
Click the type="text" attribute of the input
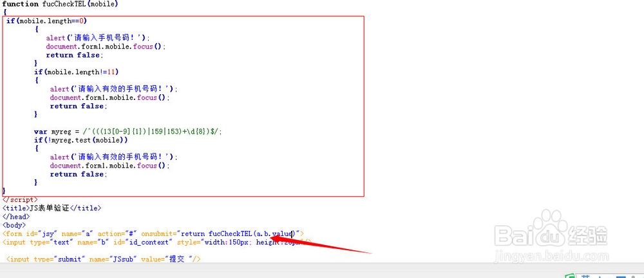click(x=52, y=243)
